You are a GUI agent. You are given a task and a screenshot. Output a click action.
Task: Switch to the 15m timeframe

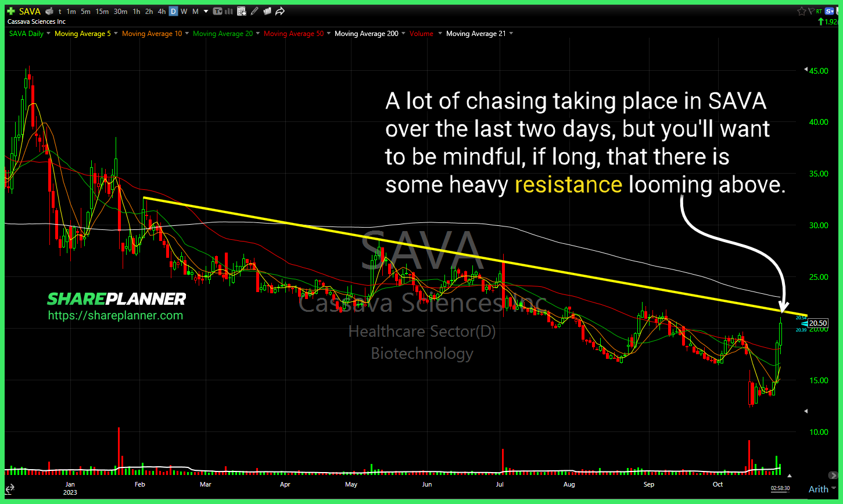pyautogui.click(x=102, y=11)
